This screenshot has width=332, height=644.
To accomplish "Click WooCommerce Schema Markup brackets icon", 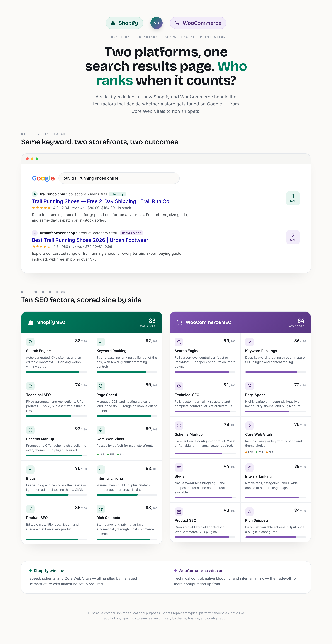I will [179, 426].
